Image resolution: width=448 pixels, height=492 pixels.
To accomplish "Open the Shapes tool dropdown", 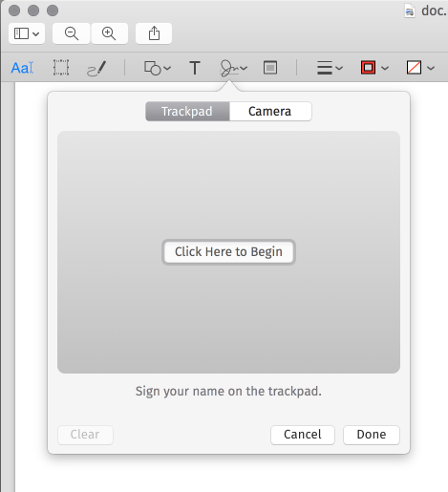I will click(158, 68).
